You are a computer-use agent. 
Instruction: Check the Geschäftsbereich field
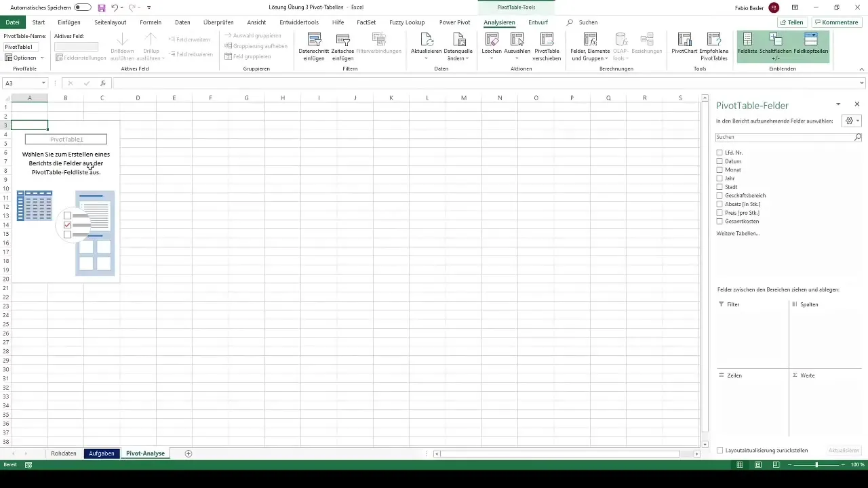pyautogui.click(x=720, y=196)
